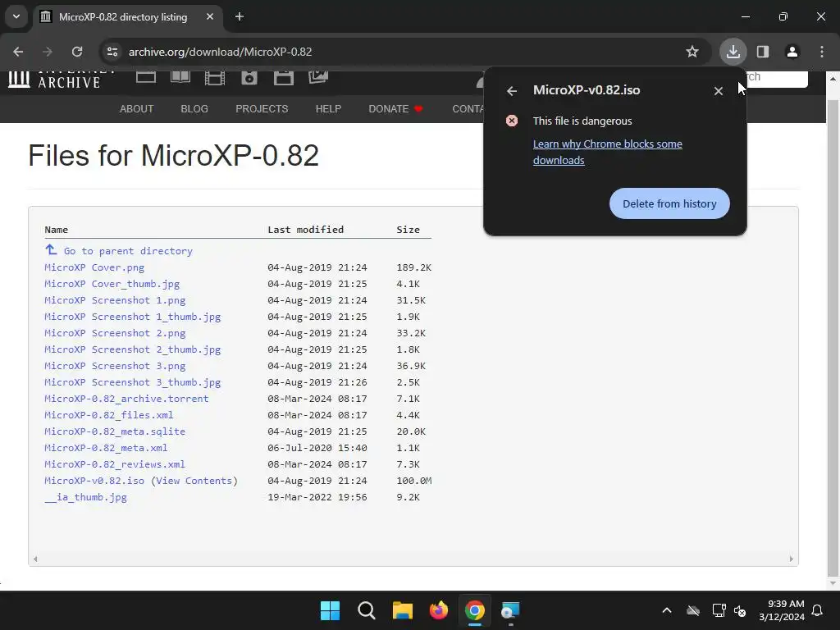Click the file listing left scroll arrow
840x630 pixels.
35,559
